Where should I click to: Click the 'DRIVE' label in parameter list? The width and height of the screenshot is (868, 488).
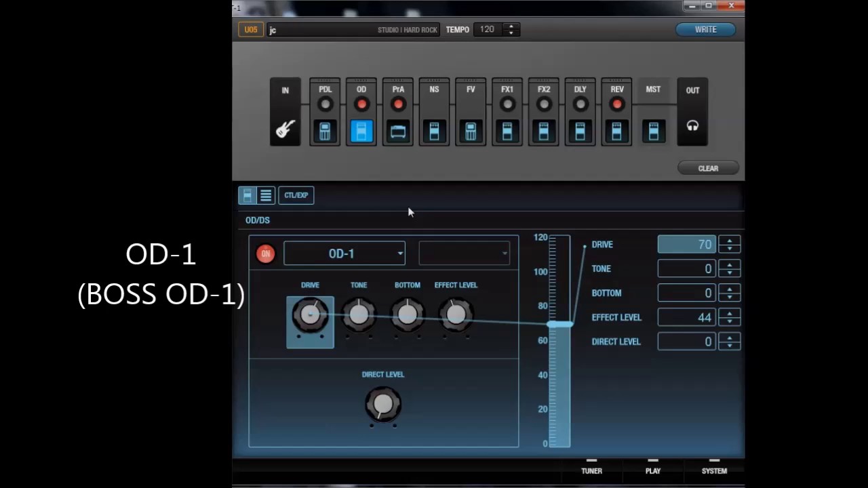click(x=602, y=245)
